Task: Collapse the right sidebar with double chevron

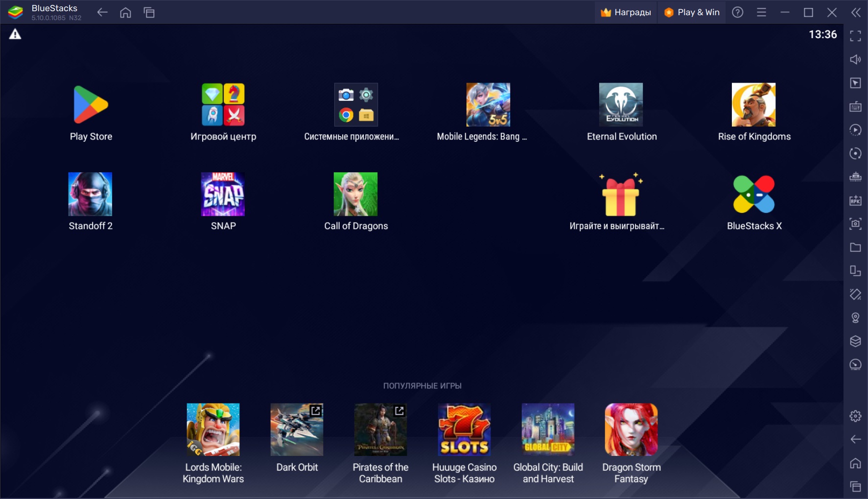Action: (856, 12)
